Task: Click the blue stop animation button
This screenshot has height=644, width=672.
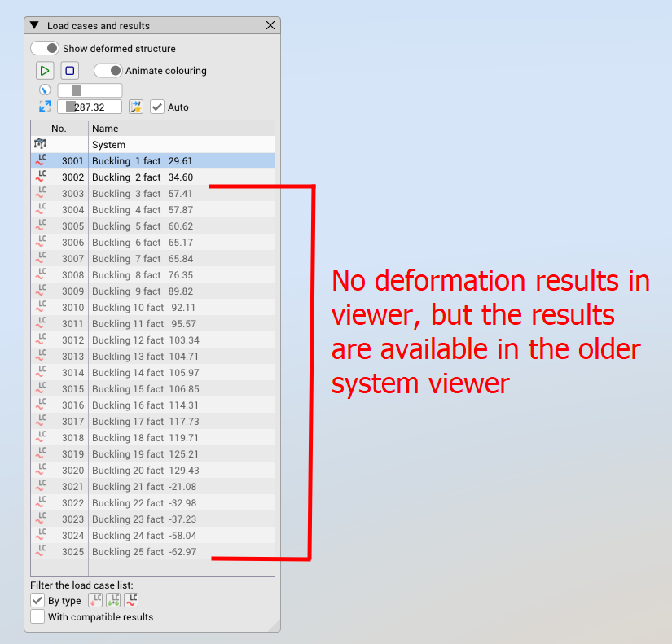Action: tap(69, 71)
